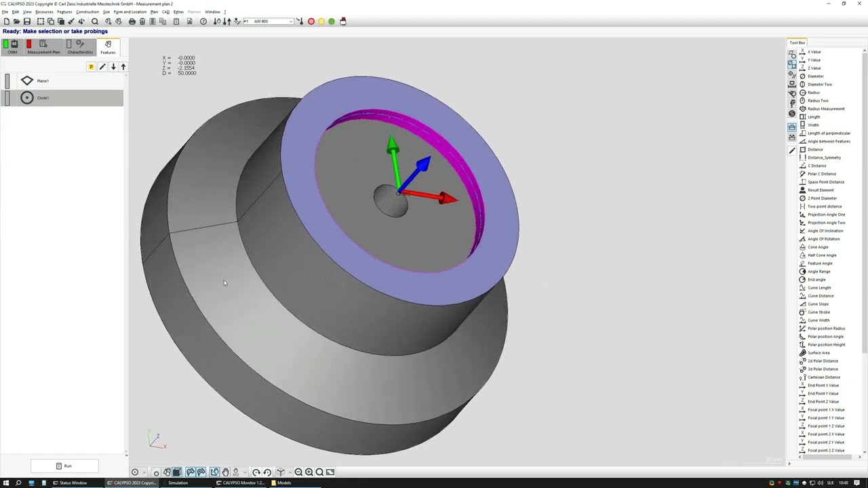This screenshot has height=488, width=868.
Task: Click the yellow P icon in Features panel
Action: point(91,66)
